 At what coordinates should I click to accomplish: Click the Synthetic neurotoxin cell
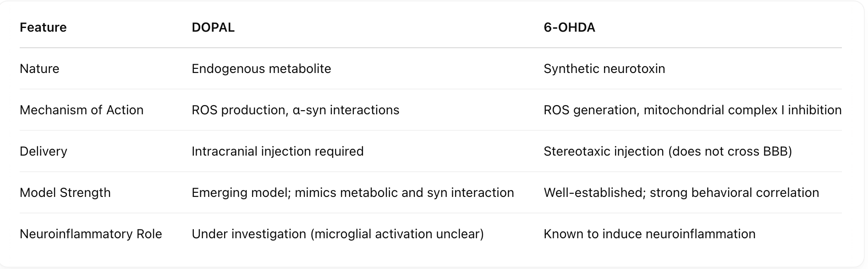point(604,69)
